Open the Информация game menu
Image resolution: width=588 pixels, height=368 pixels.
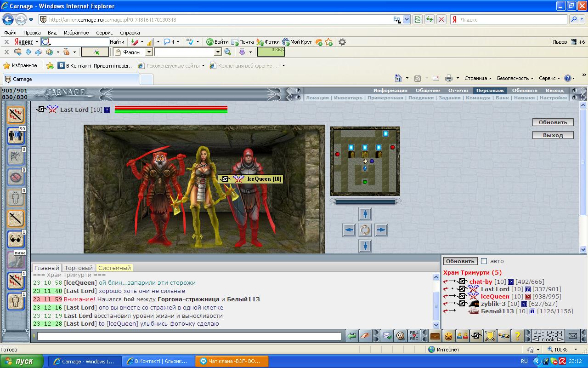[x=390, y=91]
